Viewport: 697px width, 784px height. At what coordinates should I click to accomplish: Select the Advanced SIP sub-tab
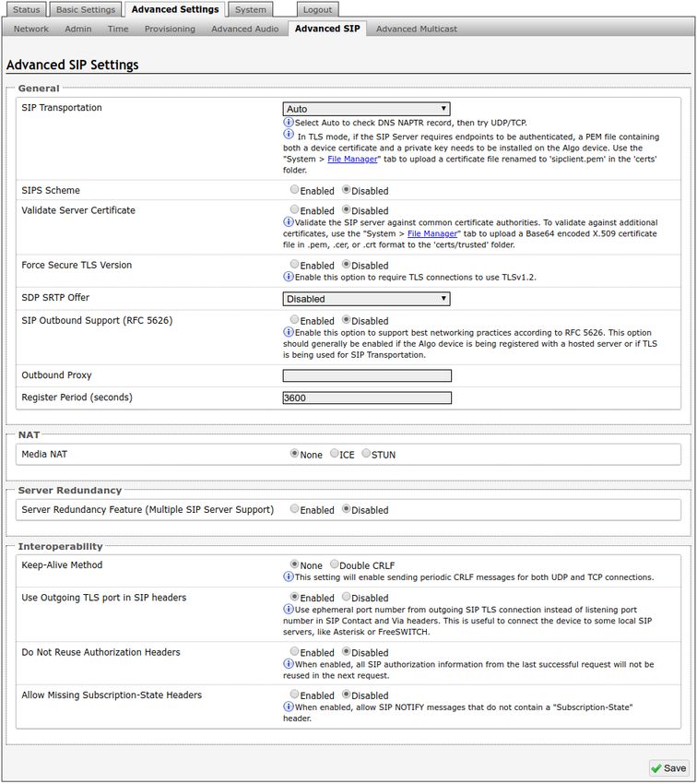[x=327, y=29]
